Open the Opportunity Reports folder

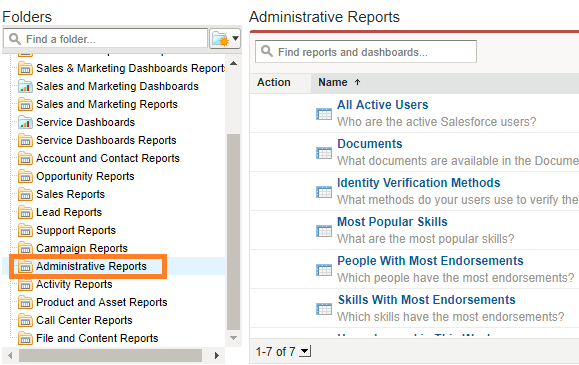[85, 176]
